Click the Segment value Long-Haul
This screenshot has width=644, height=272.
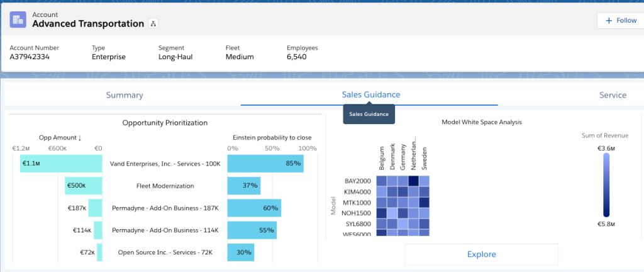[175, 57]
